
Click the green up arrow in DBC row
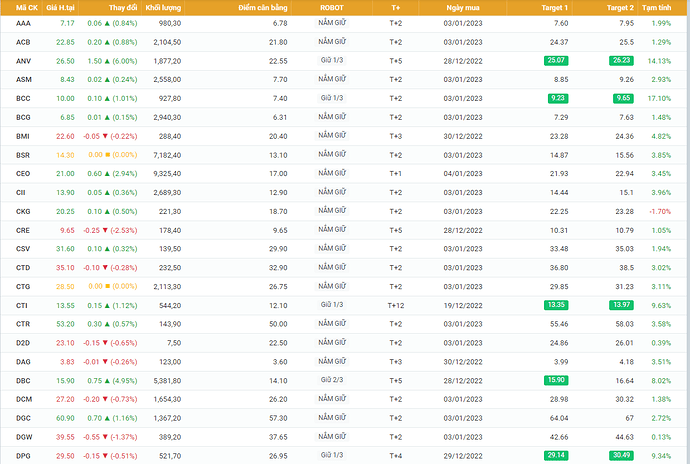(x=106, y=380)
